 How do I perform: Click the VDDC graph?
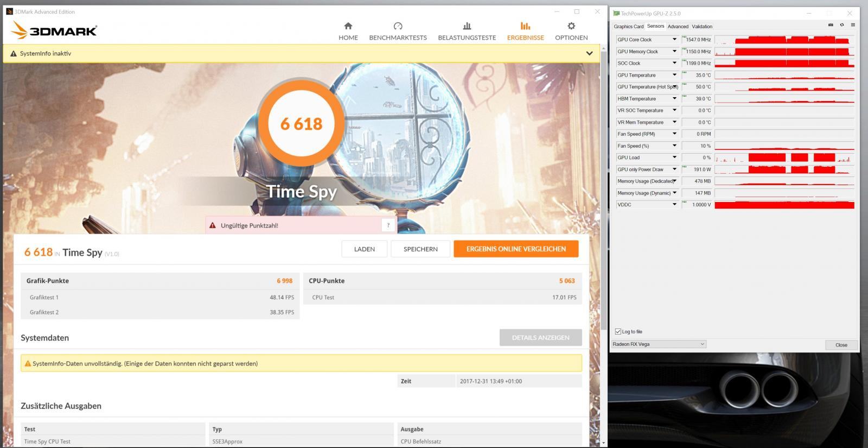click(784, 205)
